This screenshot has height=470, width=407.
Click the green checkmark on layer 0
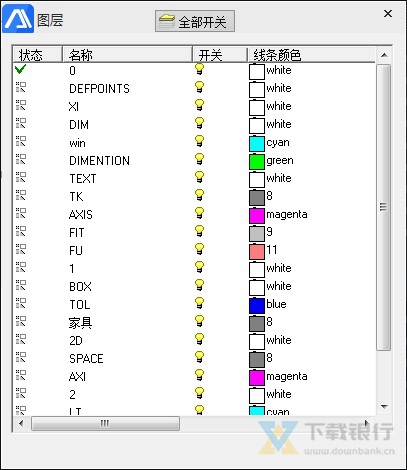pos(20,69)
